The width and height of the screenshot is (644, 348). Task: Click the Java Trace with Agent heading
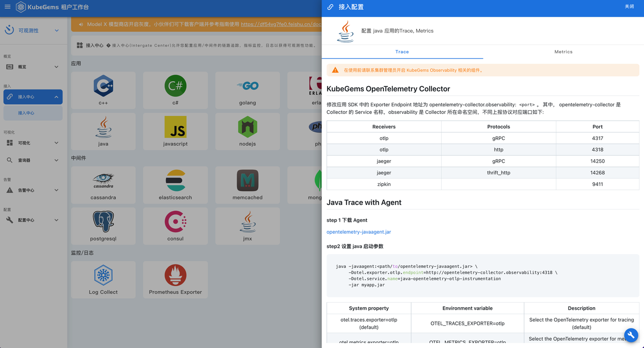click(x=364, y=202)
